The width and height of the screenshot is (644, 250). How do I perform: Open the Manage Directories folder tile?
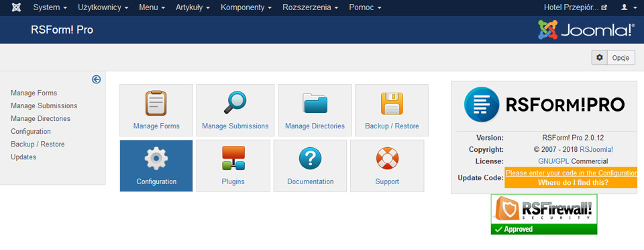315,110
